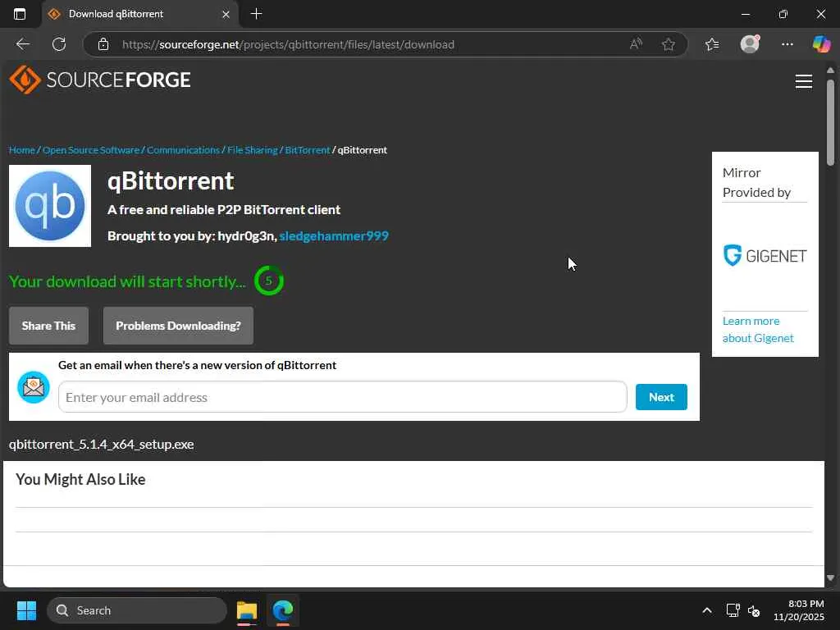Click the taskbar Search box
Image resolution: width=840 pixels, height=630 pixels.
click(137, 610)
